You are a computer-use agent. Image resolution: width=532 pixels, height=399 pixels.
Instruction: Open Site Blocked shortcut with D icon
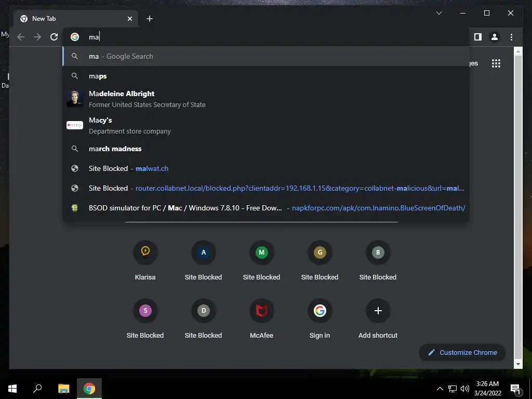tap(203, 319)
